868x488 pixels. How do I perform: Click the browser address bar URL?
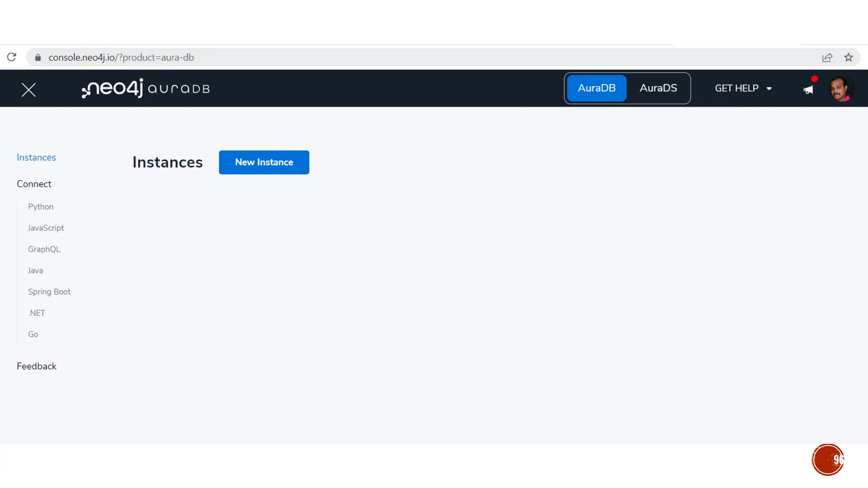coord(121,58)
